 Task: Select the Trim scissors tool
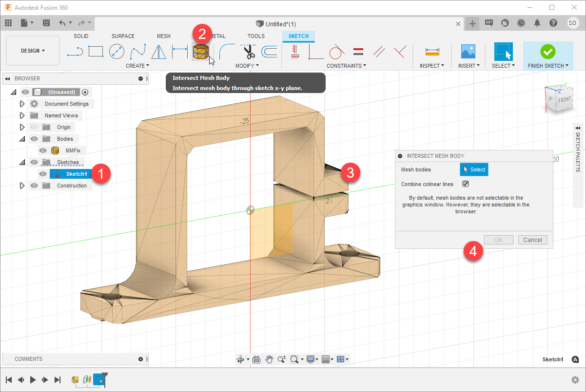(248, 51)
